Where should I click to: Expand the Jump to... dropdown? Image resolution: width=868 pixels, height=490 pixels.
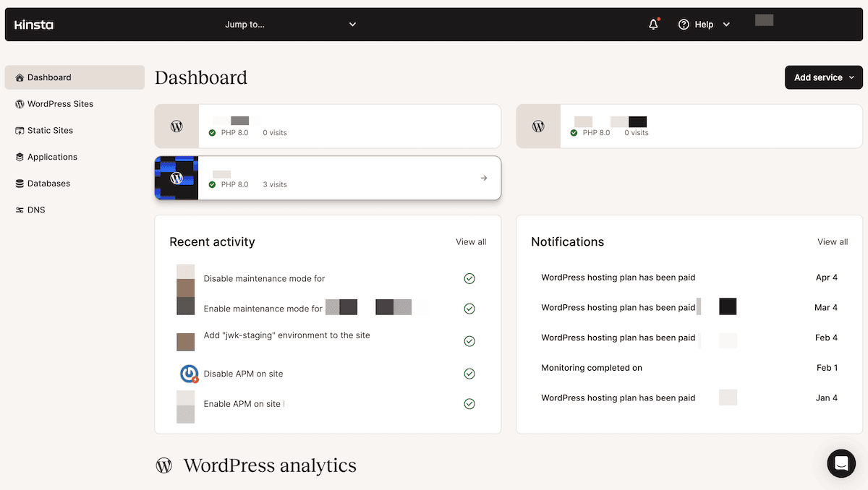pyautogui.click(x=291, y=24)
